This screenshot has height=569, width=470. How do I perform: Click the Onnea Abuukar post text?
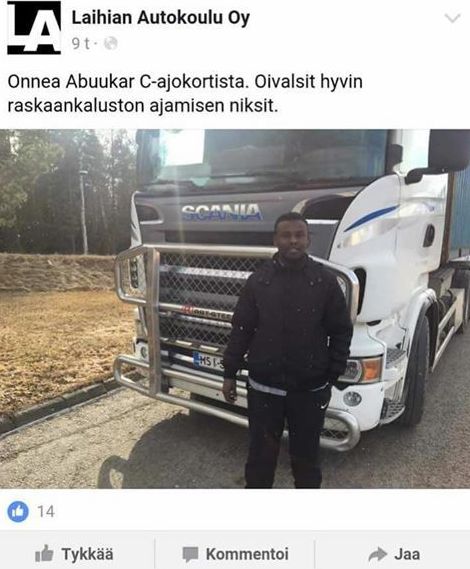185,94
